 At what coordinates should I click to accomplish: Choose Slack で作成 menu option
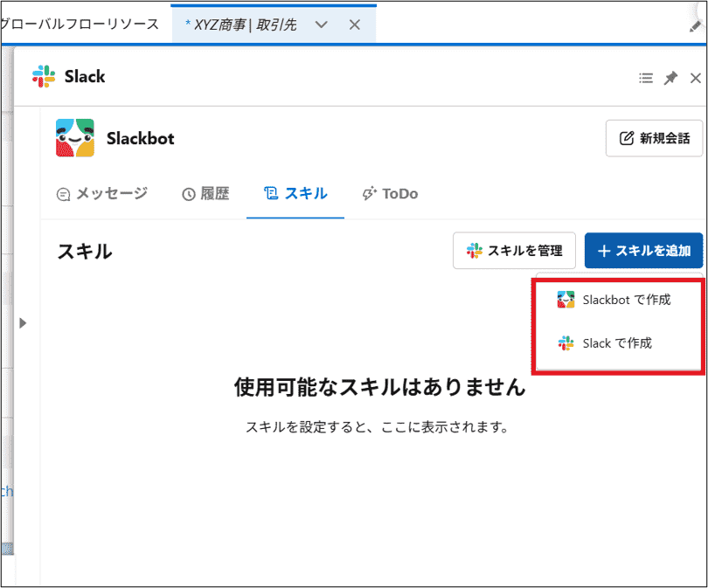point(618,343)
